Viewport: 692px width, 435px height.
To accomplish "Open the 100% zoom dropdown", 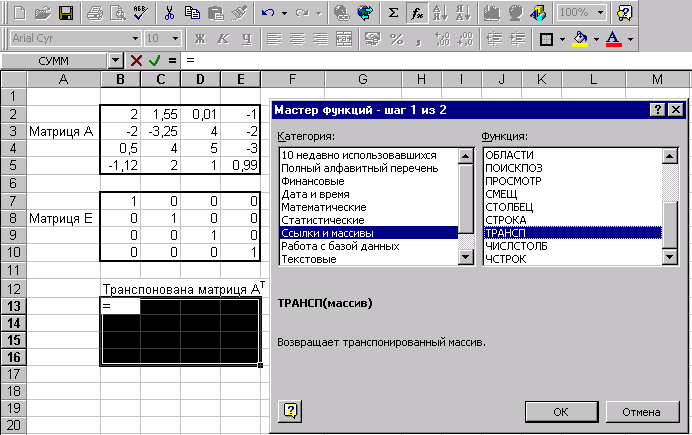I will pyautogui.click(x=600, y=12).
